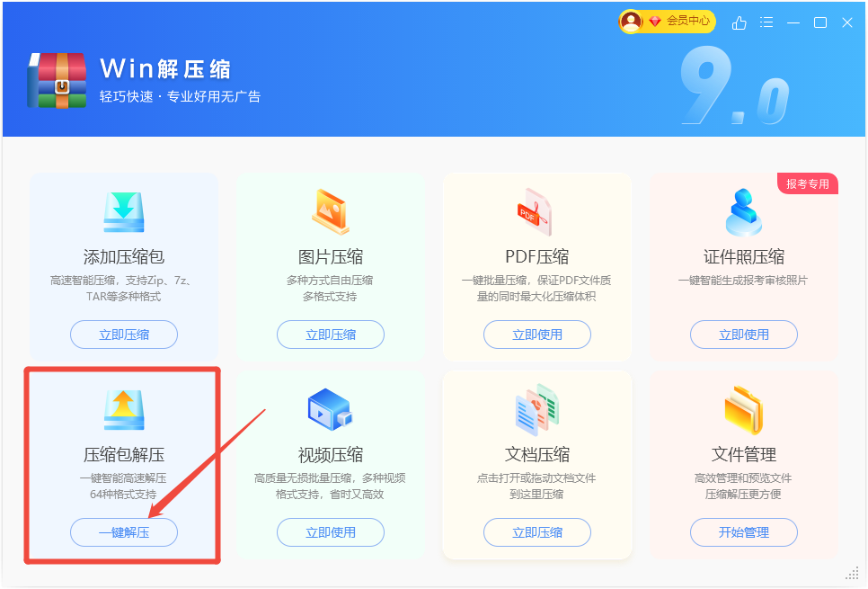868x589 pixels.
Task: Click the user avatar icon
Action: coord(632,22)
